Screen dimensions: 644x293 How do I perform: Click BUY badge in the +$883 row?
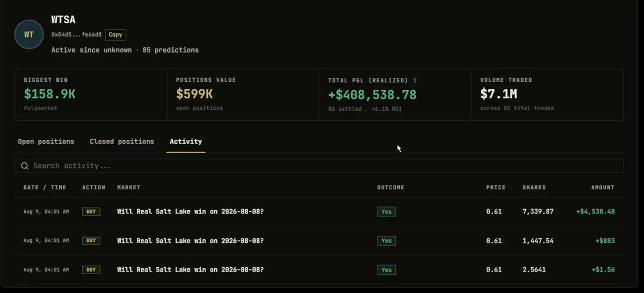pyautogui.click(x=91, y=241)
